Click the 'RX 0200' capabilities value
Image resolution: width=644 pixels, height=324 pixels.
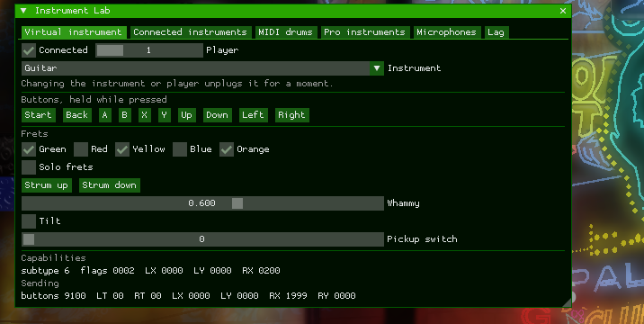261,271
